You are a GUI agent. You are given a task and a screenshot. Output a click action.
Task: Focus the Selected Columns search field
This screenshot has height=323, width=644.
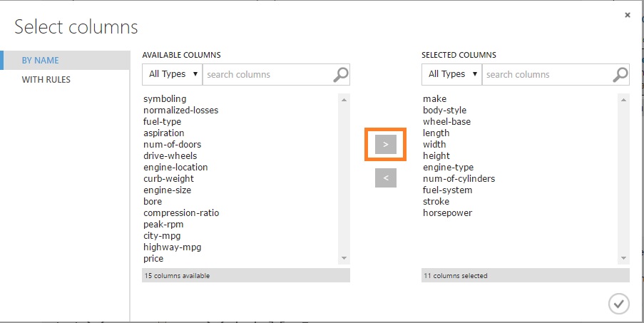point(548,74)
